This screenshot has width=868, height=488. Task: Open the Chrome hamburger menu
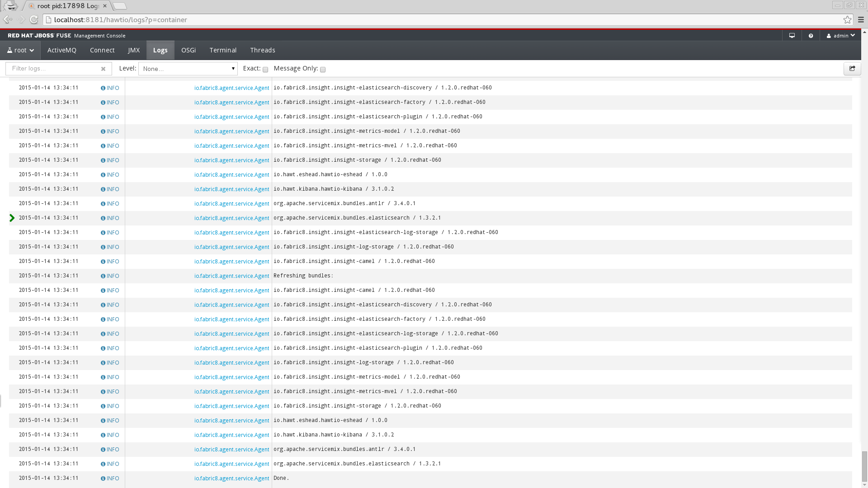[x=861, y=19]
